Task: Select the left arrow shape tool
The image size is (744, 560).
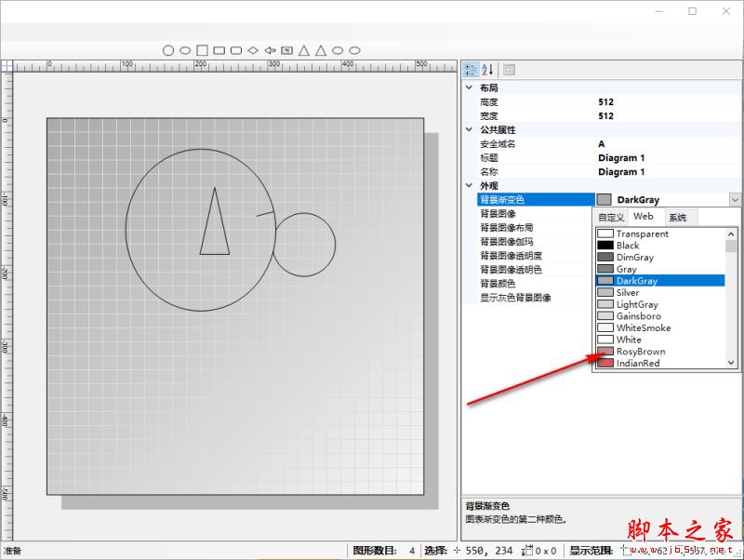Action: point(270,50)
